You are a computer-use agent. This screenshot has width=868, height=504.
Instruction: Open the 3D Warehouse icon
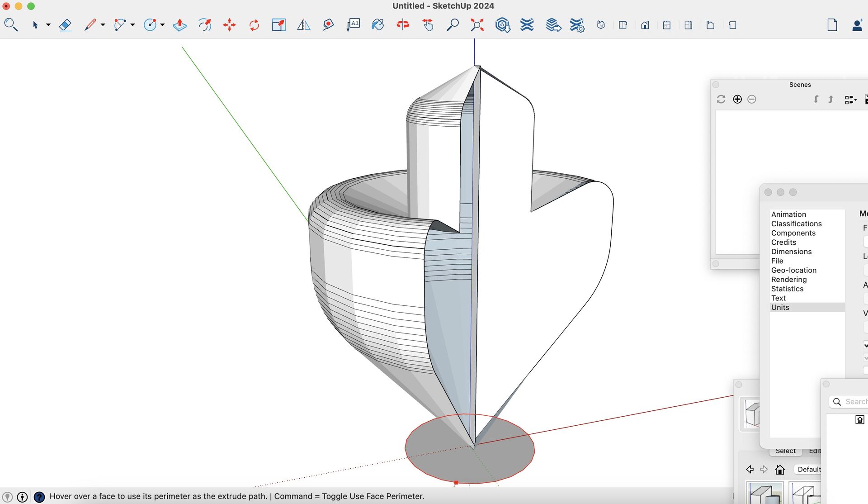pos(502,25)
